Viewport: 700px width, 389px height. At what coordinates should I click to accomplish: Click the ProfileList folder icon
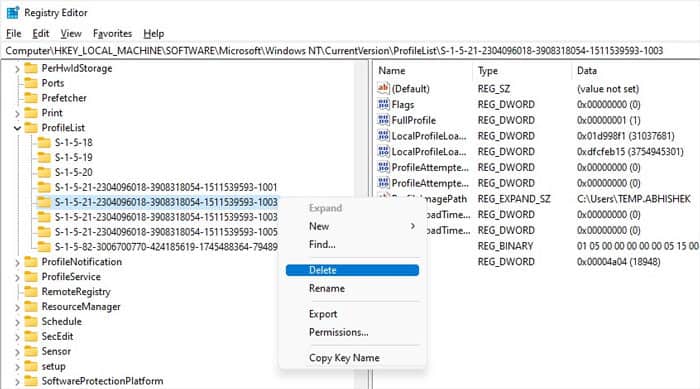[31, 128]
